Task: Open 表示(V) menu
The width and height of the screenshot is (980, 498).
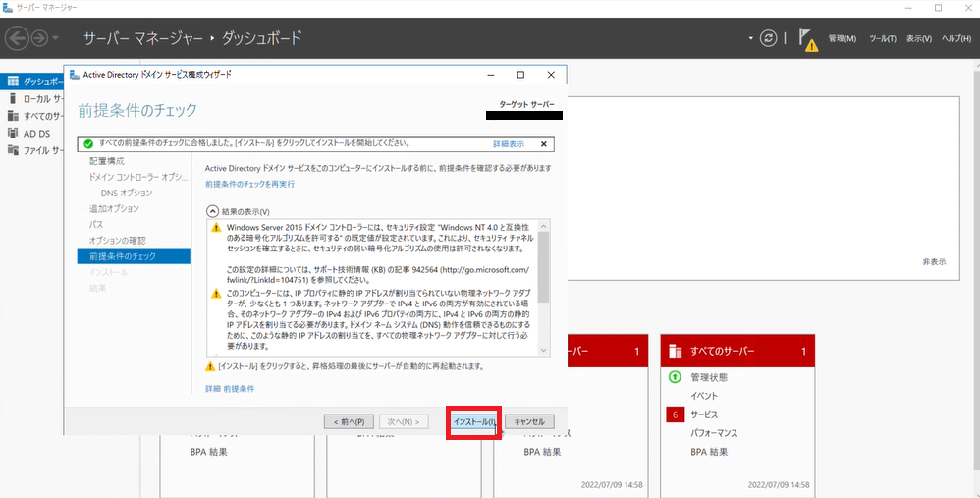Action: 919,38
